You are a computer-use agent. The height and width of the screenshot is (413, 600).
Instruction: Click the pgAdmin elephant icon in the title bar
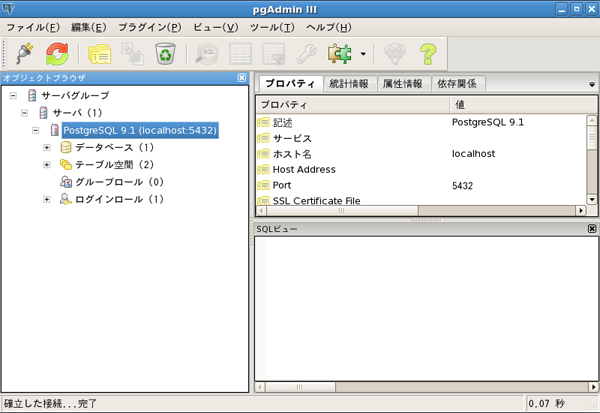8,8
